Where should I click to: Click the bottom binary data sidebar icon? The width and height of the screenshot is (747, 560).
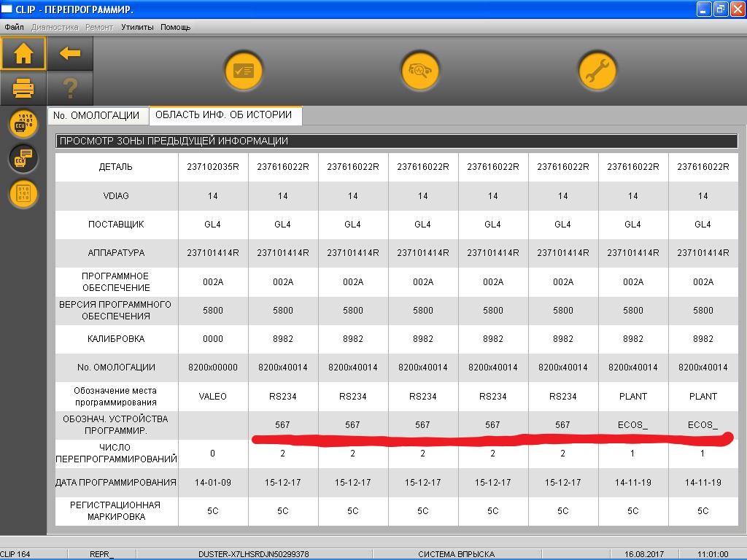23,193
